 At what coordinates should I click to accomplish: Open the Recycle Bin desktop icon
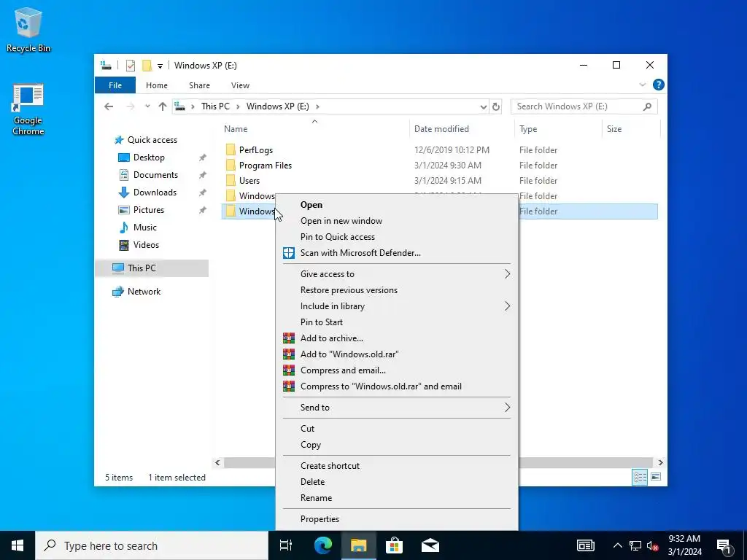(x=28, y=29)
